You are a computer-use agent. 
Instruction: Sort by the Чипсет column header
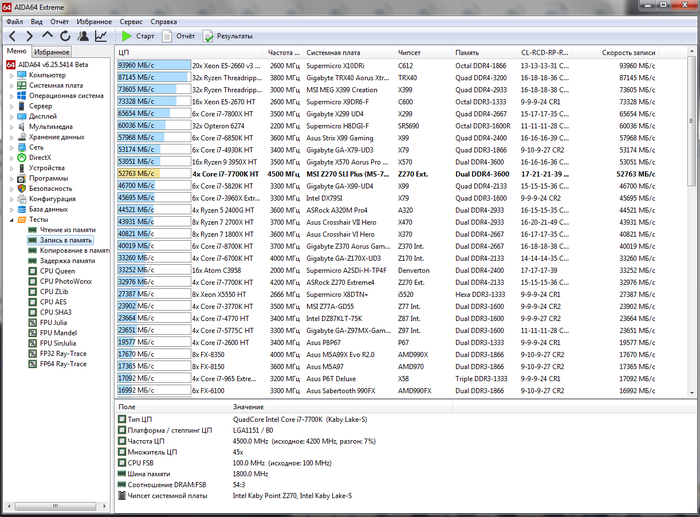pyautogui.click(x=423, y=53)
